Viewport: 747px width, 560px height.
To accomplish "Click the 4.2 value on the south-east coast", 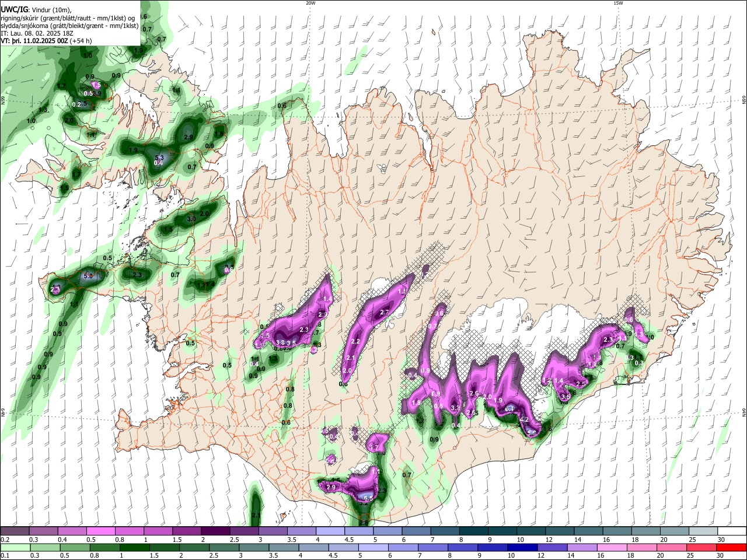I will [x=523, y=420].
